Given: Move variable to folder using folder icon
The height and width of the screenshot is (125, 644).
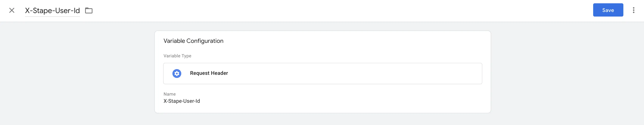Looking at the screenshot, I should pyautogui.click(x=89, y=10).
